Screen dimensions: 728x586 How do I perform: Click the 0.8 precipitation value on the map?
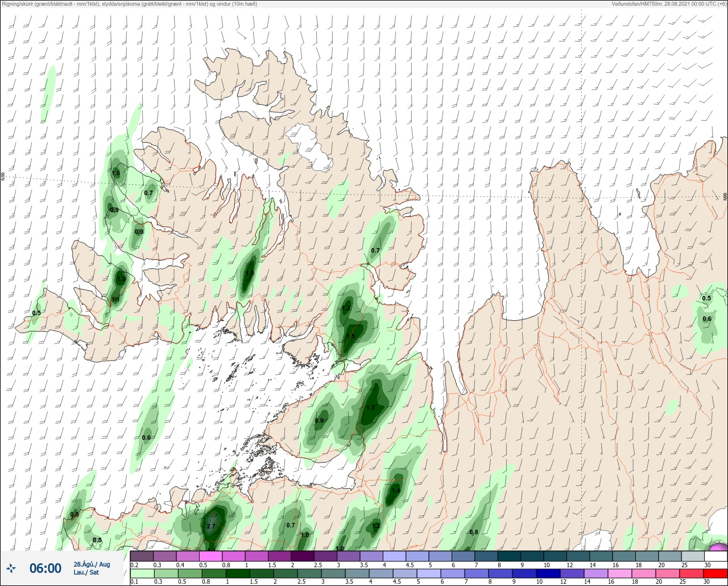click(473, 532)
